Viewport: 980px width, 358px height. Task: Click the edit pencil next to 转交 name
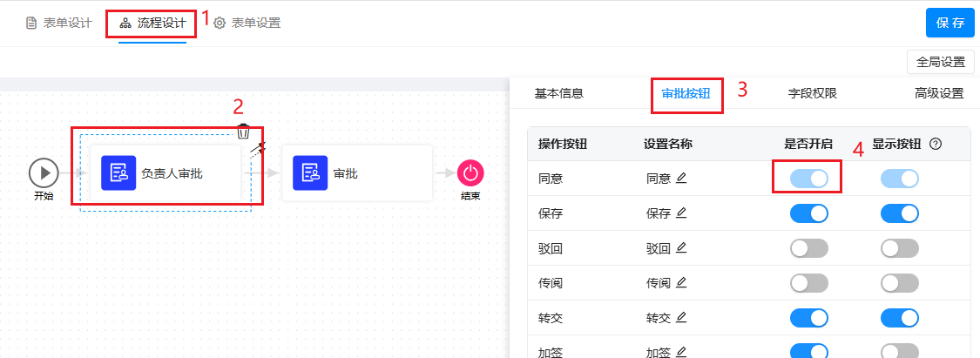681,318
